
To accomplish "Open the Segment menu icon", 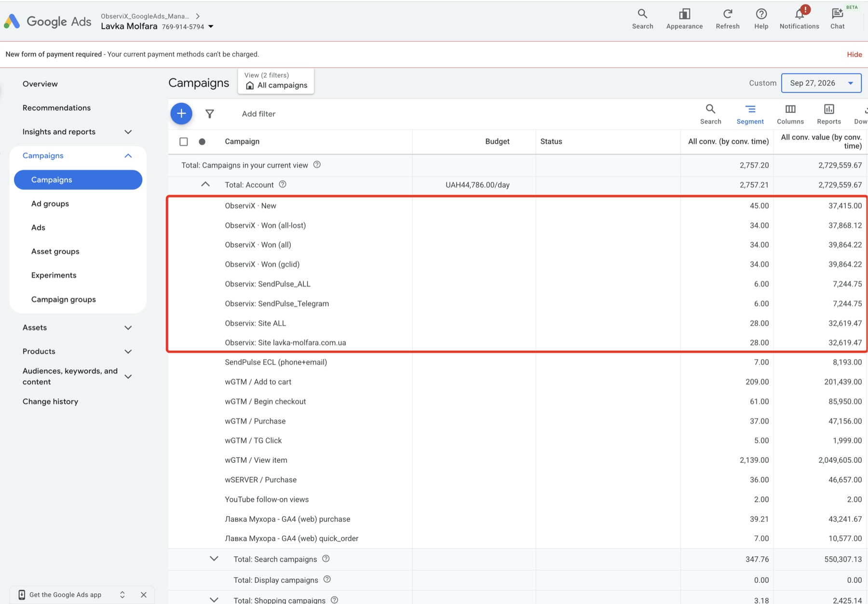I will pos(750,114).
